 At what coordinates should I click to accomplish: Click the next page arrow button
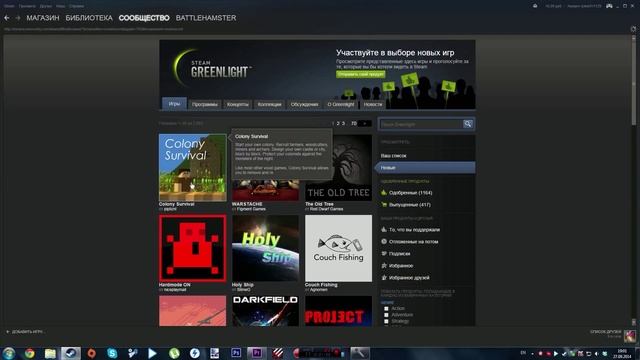pyautogui.click(x=364, y=123)
